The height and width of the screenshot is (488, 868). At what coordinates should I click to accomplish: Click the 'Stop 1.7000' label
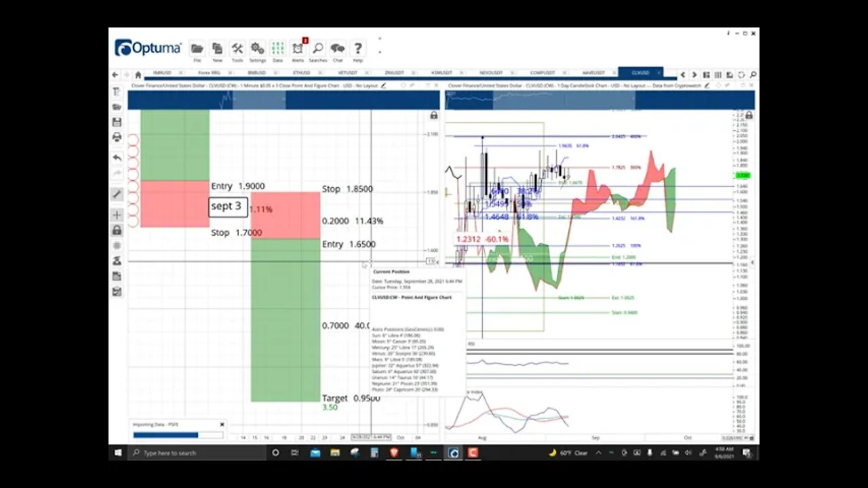tap(237, 232)
